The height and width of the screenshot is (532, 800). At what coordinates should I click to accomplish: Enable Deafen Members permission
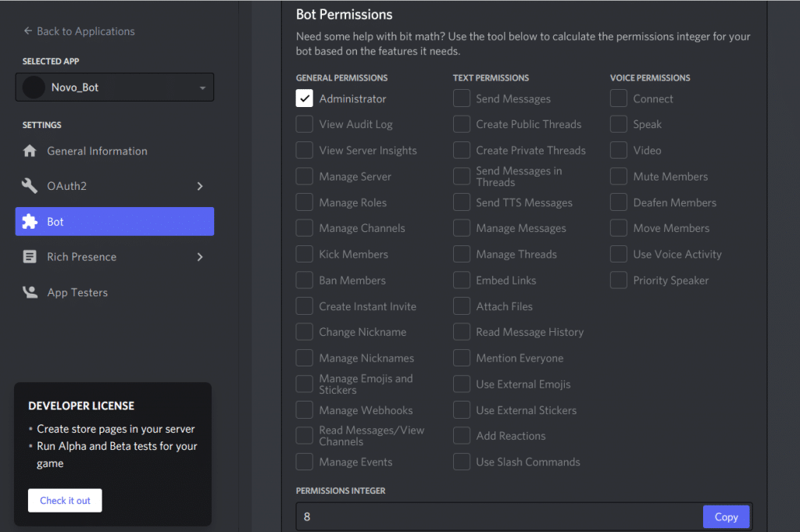pos(619,202)
